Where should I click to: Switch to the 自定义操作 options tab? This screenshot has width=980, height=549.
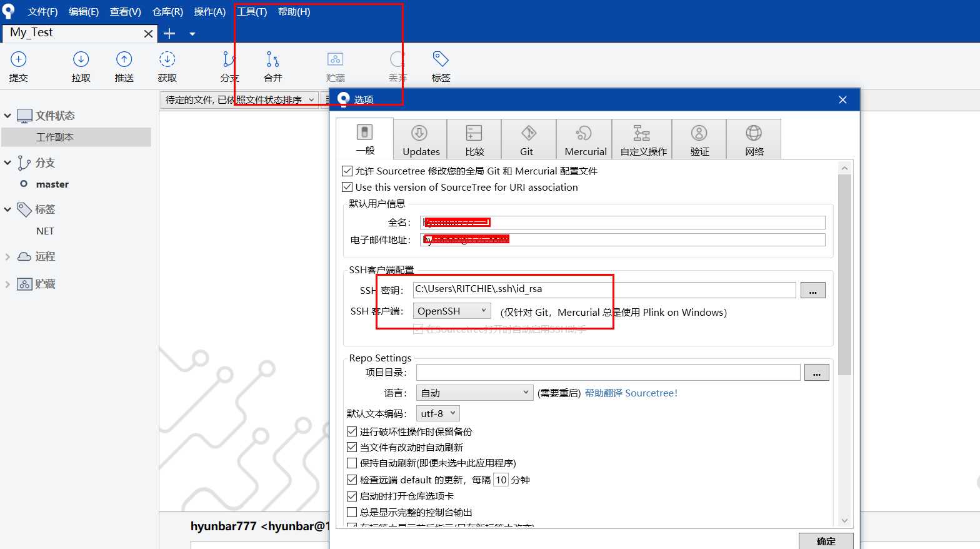point(642,139)
